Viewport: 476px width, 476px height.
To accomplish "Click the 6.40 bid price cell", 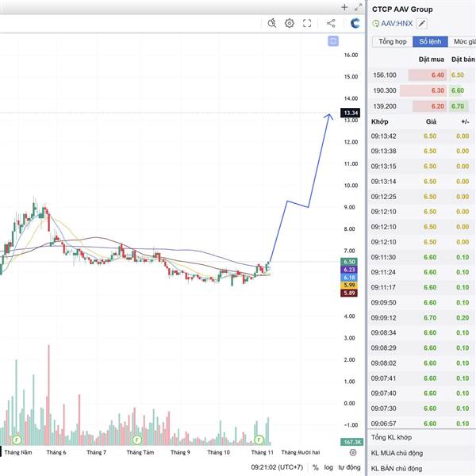I will [428, 75].
